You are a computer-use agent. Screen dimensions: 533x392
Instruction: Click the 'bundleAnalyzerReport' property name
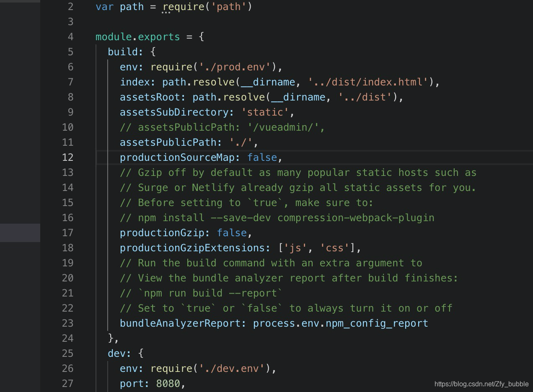tap(180, 323)
